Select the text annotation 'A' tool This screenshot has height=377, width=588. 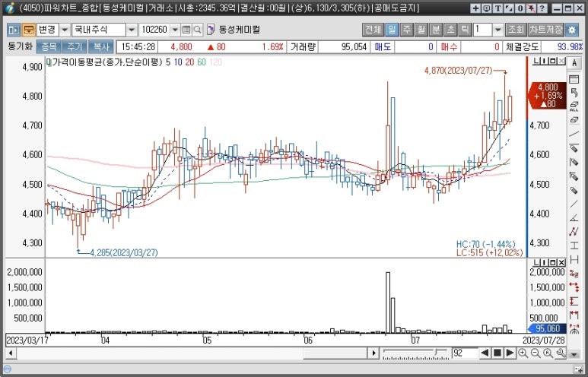pyautogui.click(x=574, y=63)
